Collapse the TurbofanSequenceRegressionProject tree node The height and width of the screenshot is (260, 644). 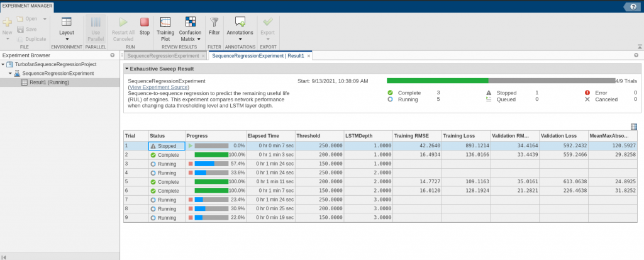tap(3, 64)
